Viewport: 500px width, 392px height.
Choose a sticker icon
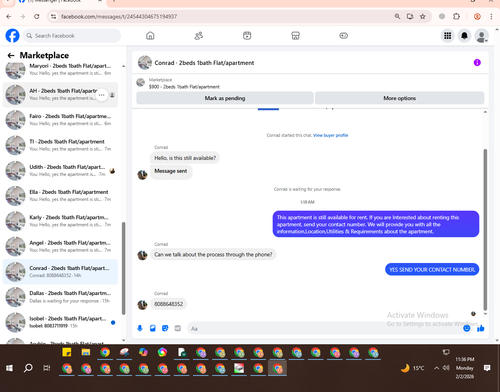165,328
